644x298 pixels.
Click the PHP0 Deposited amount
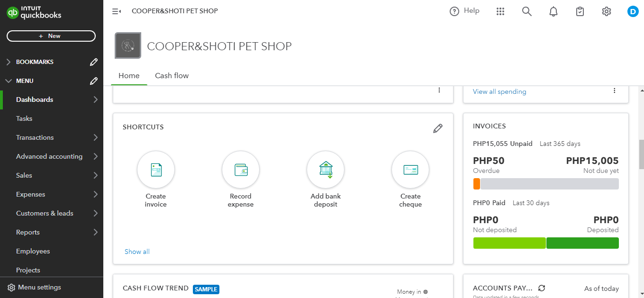click(x=606, y=220)
